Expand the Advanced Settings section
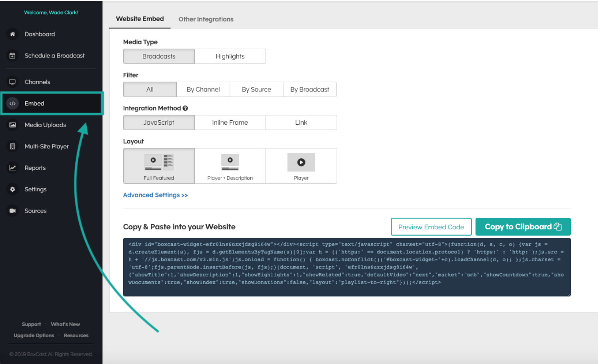The height and width of the screenshot is (364, 598). tap(155, 195)
